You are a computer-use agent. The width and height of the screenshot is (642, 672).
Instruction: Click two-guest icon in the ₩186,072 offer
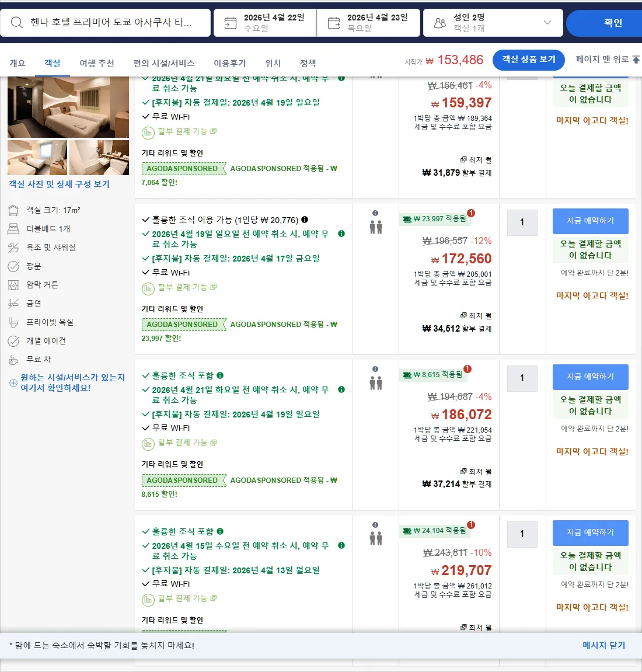click(x=376, y=383)
